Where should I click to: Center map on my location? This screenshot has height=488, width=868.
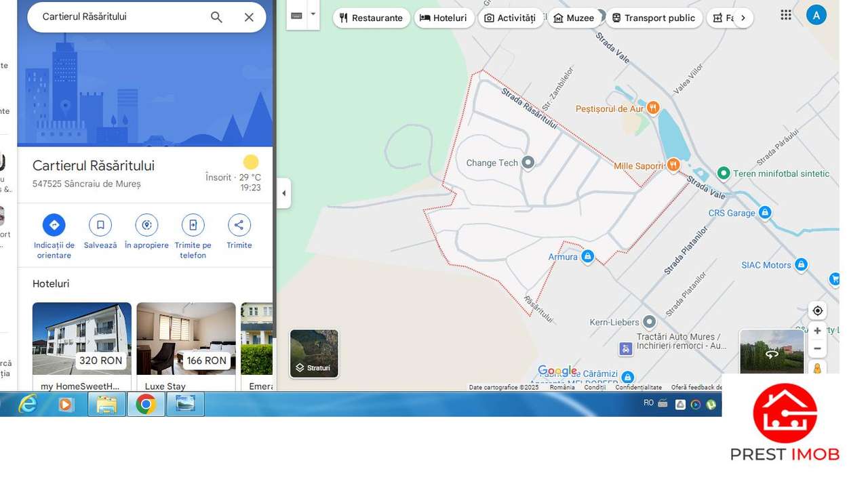[817, 310]
